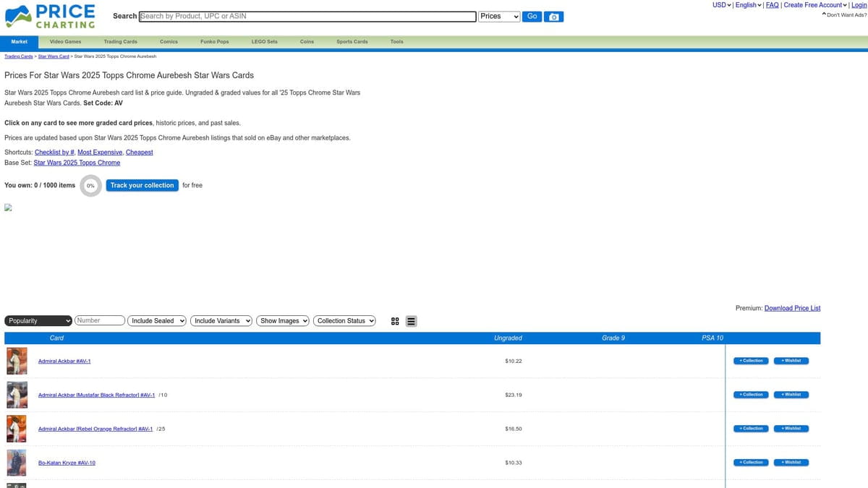This screenshot has width=868, height=488.
Task: Switch to grid view icon
Action: (x=395, y=321)
